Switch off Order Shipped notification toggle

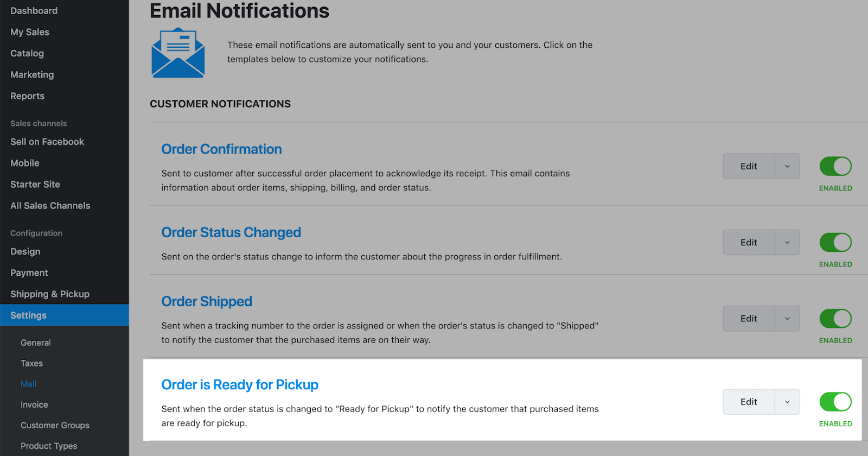pos(835,319)
